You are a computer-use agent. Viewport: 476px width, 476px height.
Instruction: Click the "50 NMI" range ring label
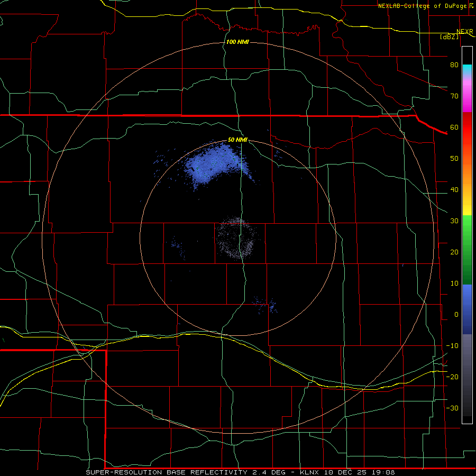(x=237, y=140)
